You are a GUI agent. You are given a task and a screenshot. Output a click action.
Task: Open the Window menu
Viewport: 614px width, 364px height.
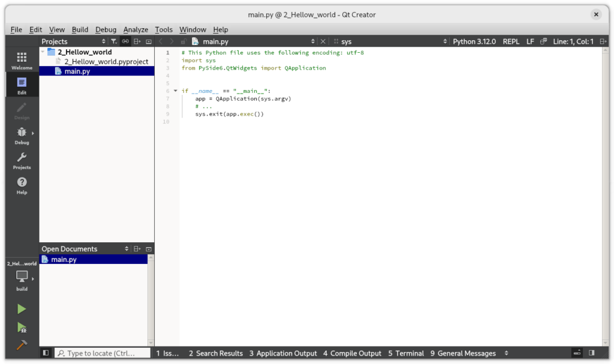click(x=192, y=29)
